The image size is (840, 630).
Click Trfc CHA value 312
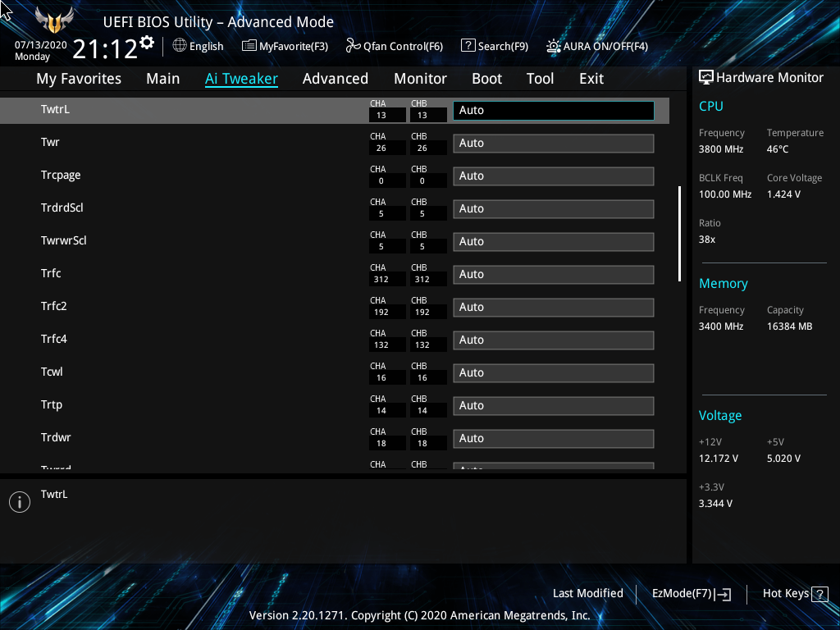click(381, 280)
